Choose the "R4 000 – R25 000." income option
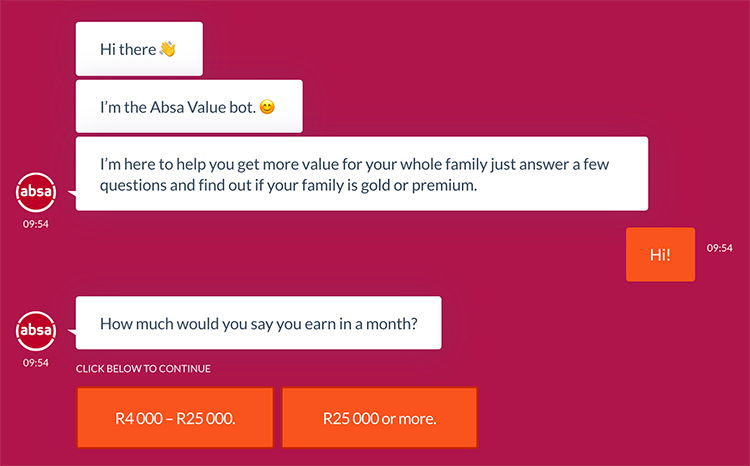 (x=175, y=418)
